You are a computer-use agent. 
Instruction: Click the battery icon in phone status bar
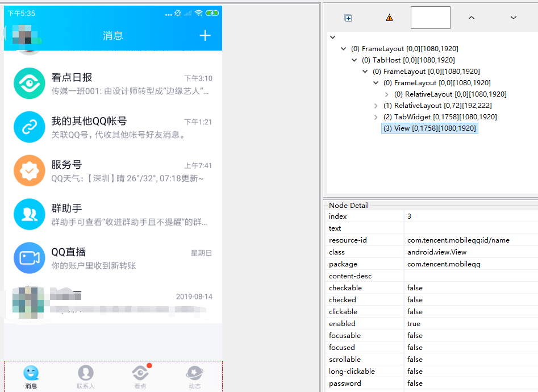click(x=212, y=13)
